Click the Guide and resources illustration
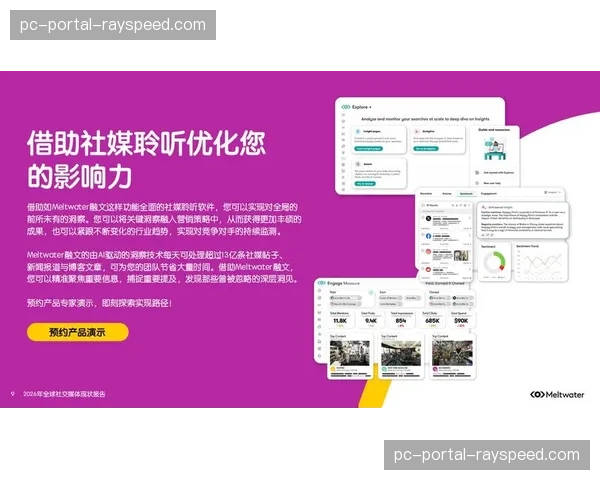 495,149
